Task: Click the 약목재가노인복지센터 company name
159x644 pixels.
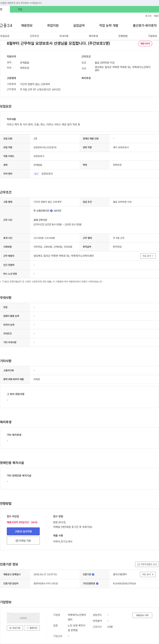Action: point(77,617)
